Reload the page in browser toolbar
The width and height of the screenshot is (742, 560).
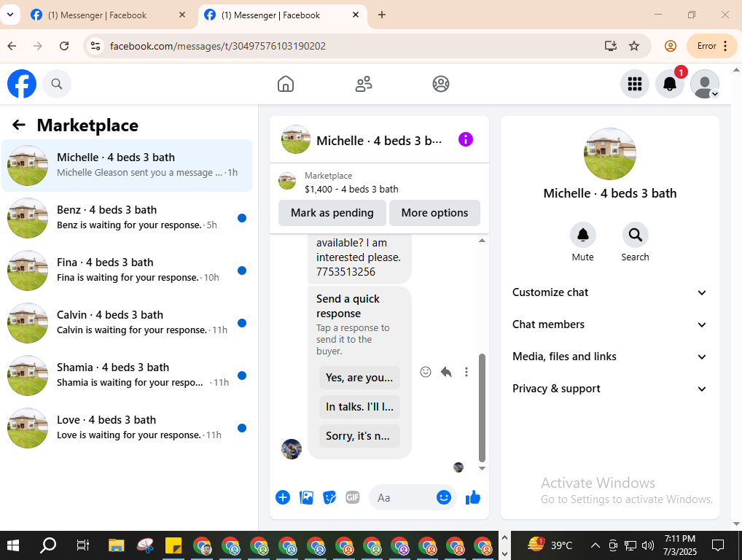tap(64, 46)
